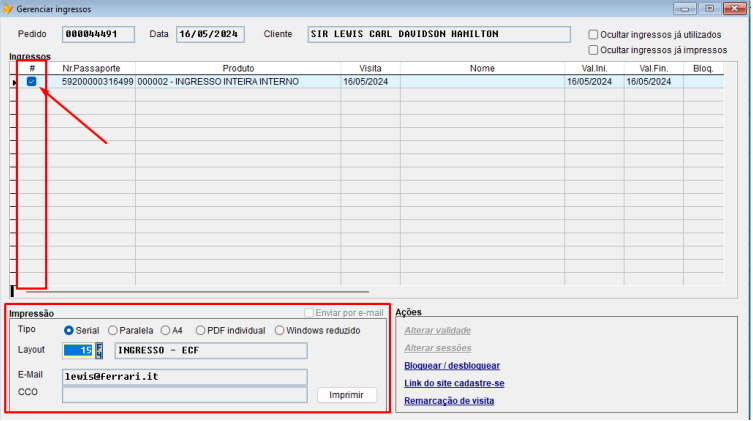
Task: Click the Produto column header
Action: (238, 68)
